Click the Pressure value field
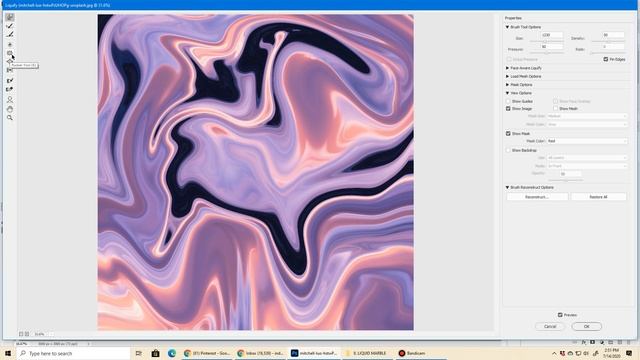Viewport: 640px width, 360px height. (552, 47)
